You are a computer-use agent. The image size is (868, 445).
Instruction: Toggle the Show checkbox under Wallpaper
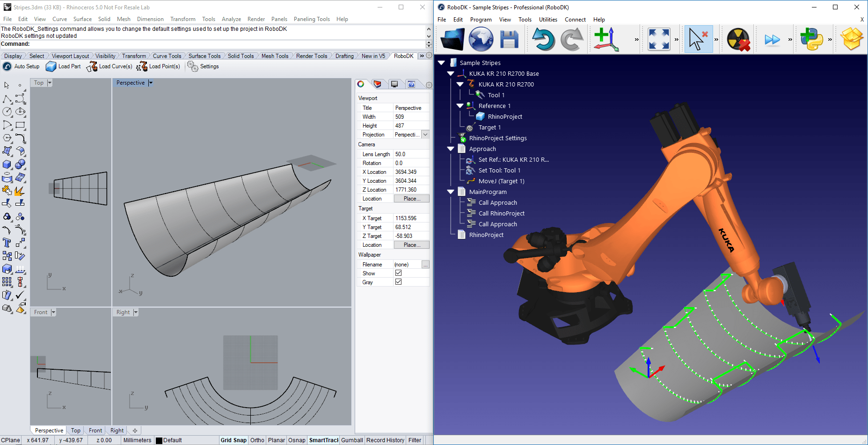(x=399, y=273)
